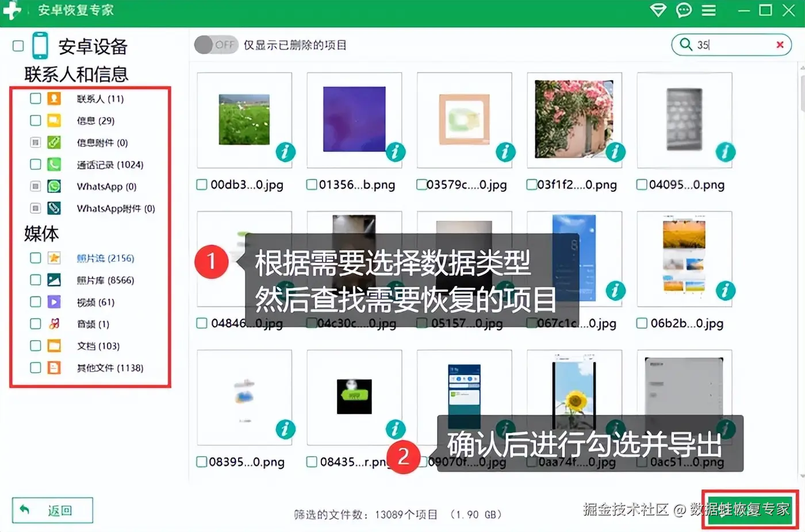Screen dimensions: 805x532
Task: Clear search text with red X
Action: pyautogui.click(x=780, y=45)
